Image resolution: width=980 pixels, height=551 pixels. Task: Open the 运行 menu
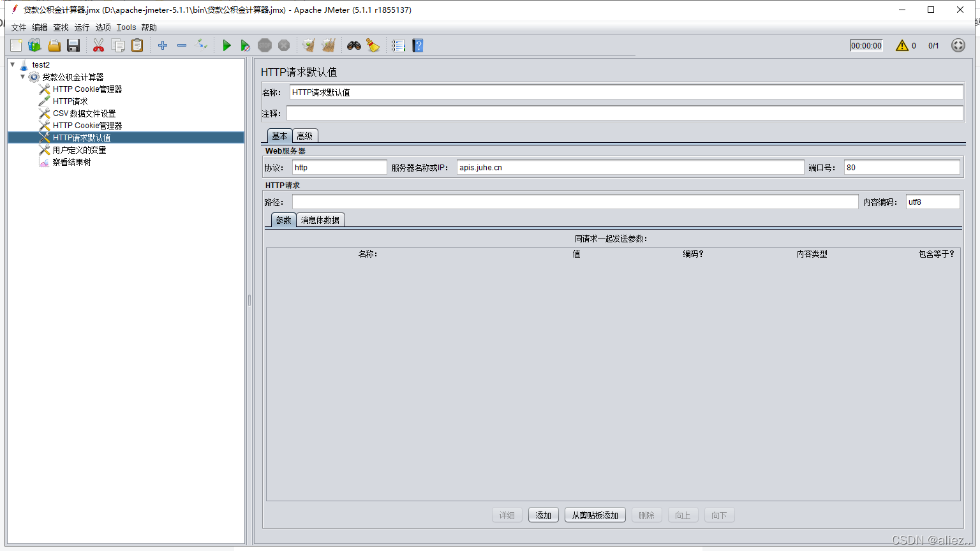pos(82,27)
